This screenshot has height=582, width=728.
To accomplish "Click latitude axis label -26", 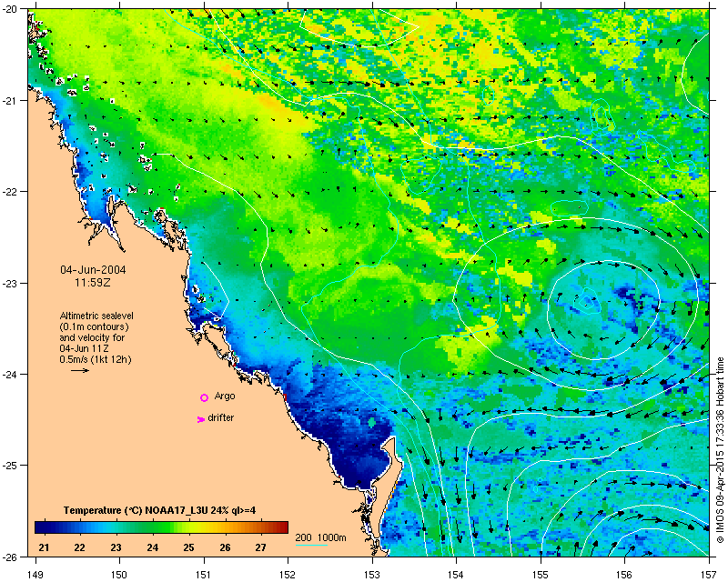I will click(9, 557).
